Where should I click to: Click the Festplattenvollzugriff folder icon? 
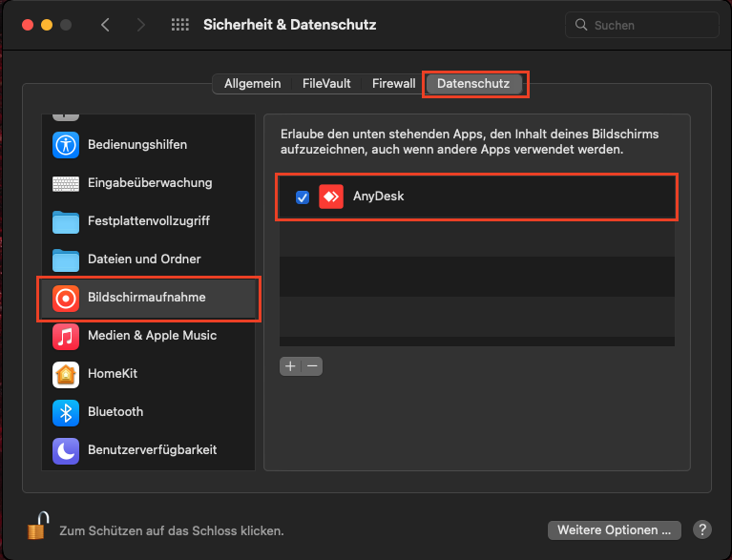click(x=66, y=221)
